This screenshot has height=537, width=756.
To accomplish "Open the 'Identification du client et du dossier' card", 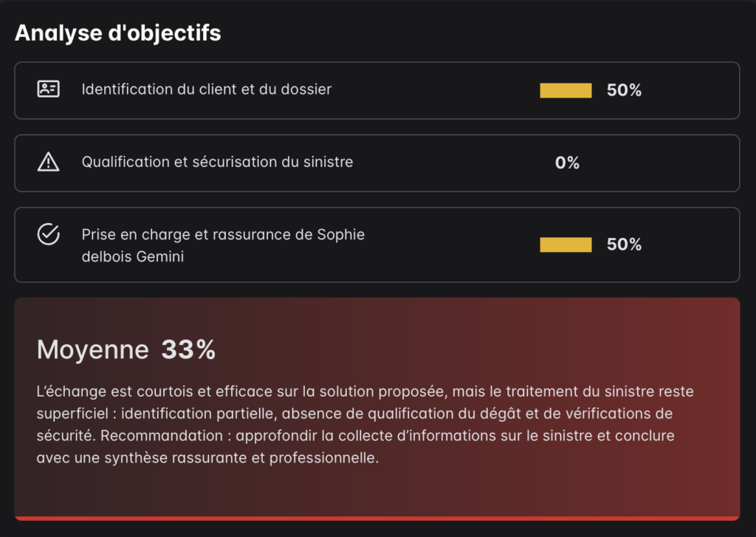I will point(295,89).
